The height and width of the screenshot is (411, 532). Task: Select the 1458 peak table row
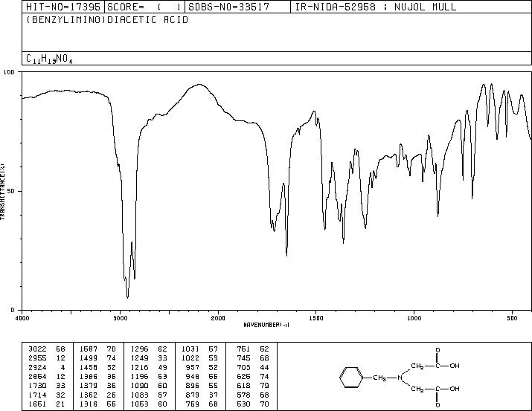click(97, 367)
